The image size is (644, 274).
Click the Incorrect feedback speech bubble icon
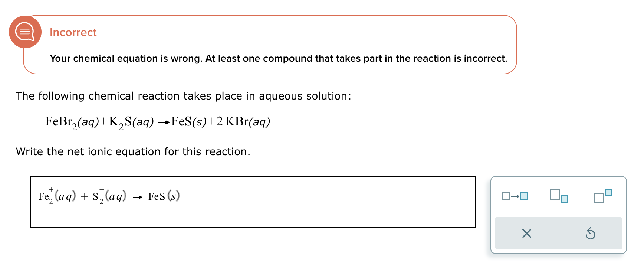click(x=24, y=32)
